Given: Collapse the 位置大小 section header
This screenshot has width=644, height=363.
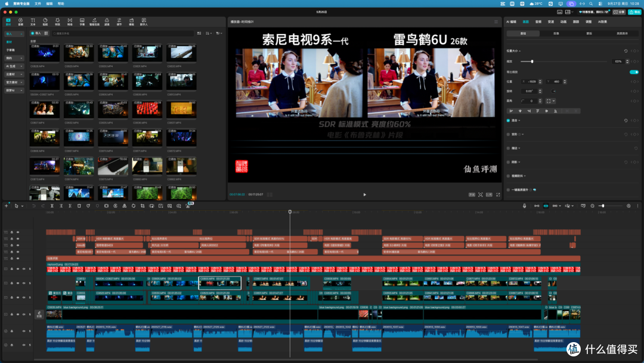Looking at the screenshot, I should point(514,51).
